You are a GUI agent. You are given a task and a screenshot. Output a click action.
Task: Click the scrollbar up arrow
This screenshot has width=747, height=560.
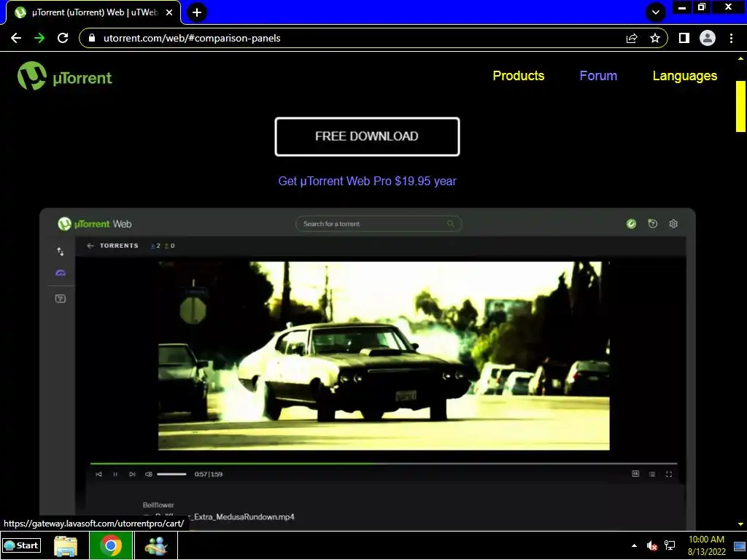(740, 58)
